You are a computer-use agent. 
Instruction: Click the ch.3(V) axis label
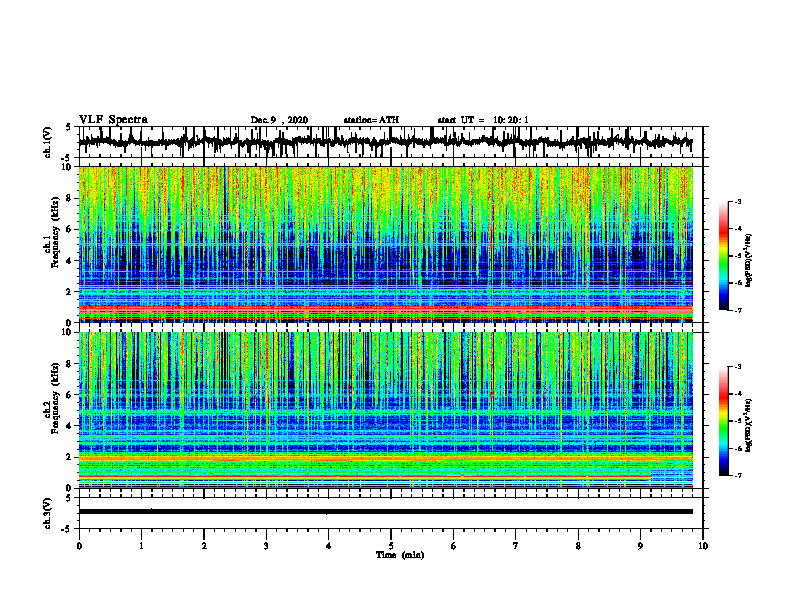pyautogui.click(x=48, y=513)
